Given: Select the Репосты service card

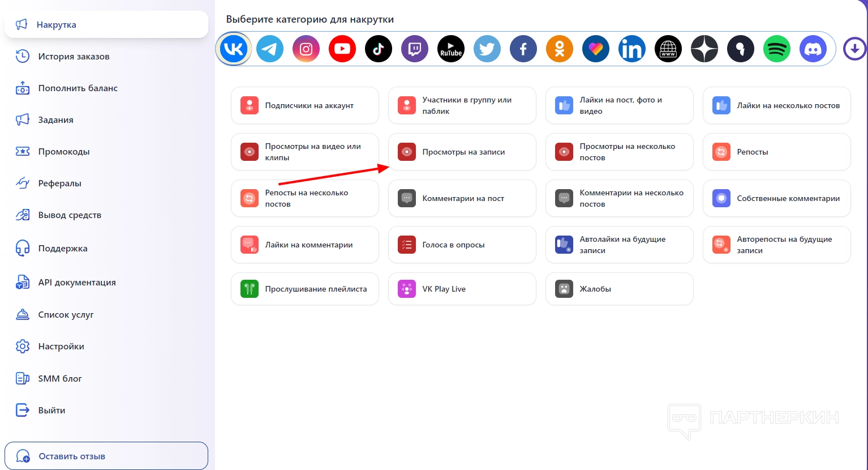Looking at the screenshot, I should [x=777, y=152].
